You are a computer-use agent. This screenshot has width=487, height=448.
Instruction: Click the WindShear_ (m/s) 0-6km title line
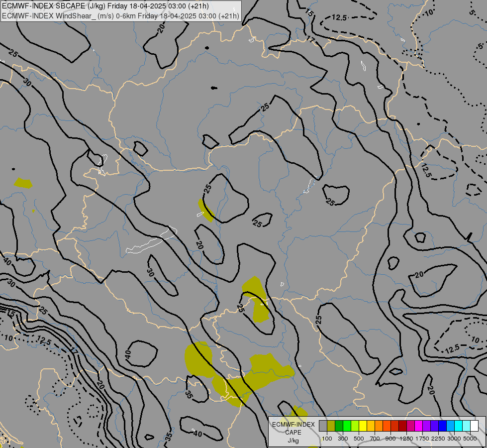120,16
